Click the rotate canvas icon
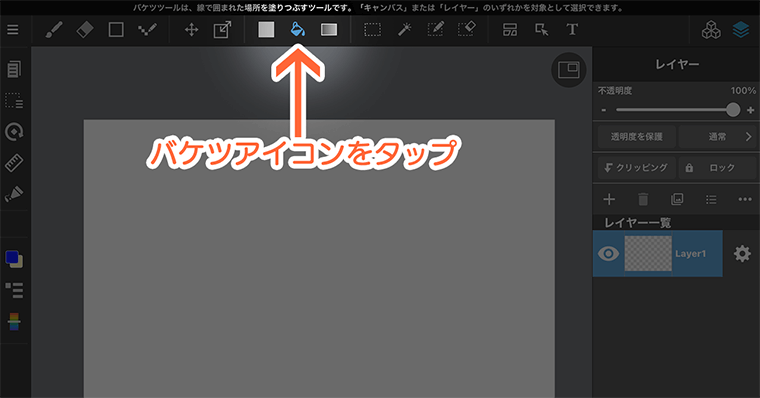The image size is (760, 398). [14, 131]
